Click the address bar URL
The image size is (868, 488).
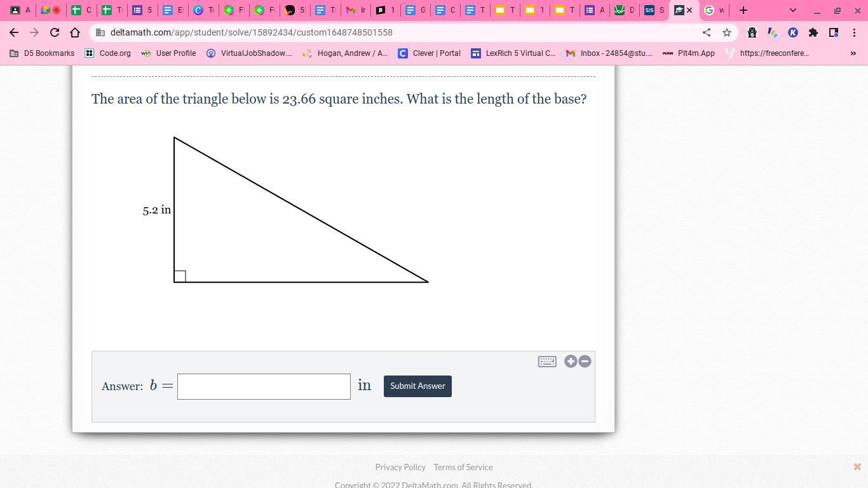[x=251, y=32]
